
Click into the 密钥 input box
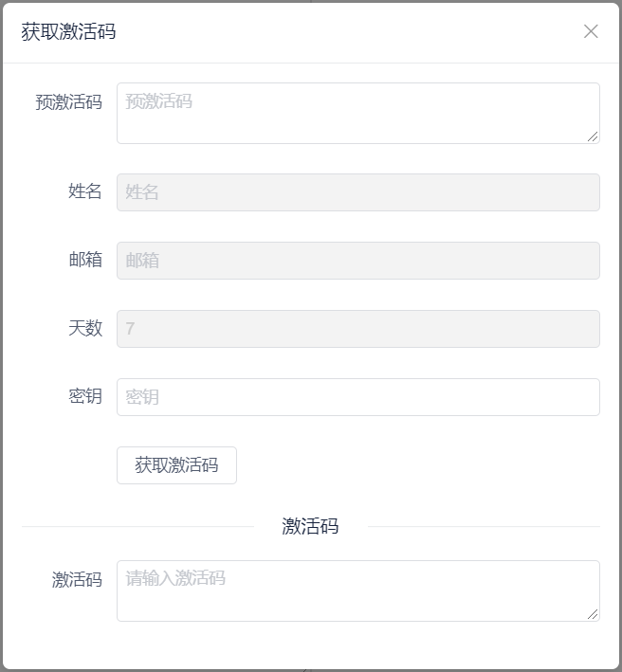tap(357, 396)
